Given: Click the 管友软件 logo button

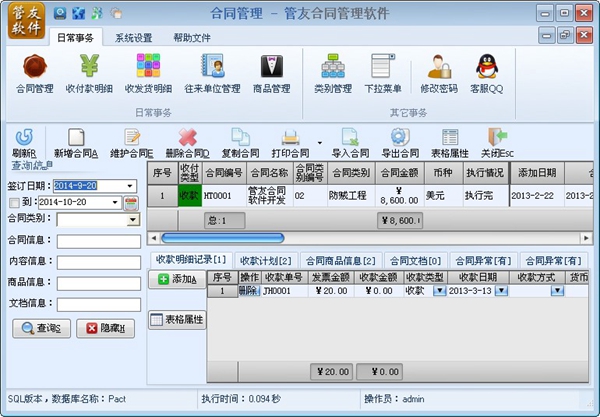Looking at the screenshot, I should click(x=26, y=21).
